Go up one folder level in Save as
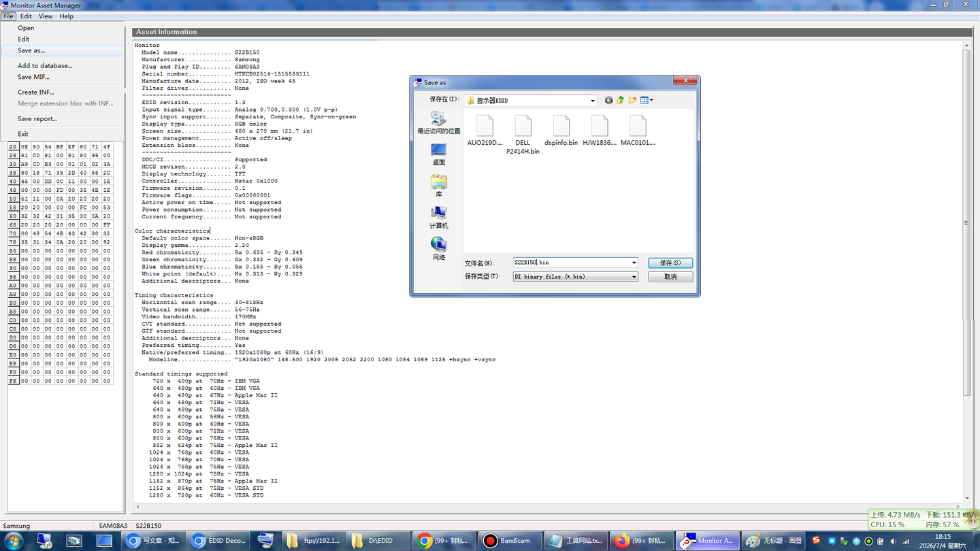Viewport: 980px width, 551px height. 621,100
